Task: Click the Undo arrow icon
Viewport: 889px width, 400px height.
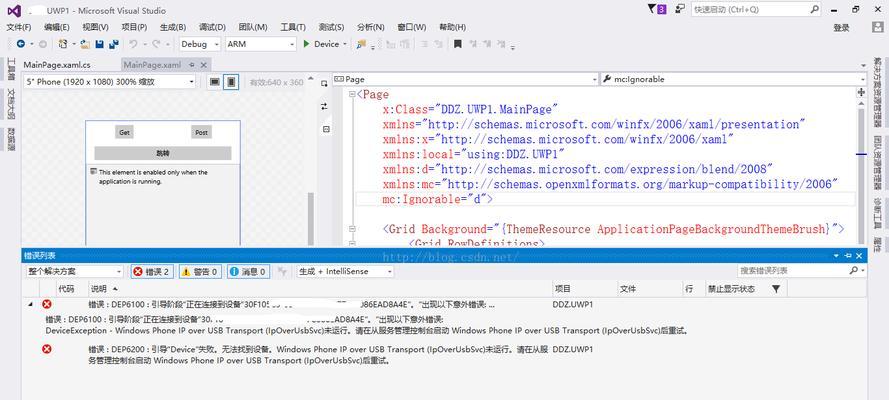Action: click(x=133, y=44)
